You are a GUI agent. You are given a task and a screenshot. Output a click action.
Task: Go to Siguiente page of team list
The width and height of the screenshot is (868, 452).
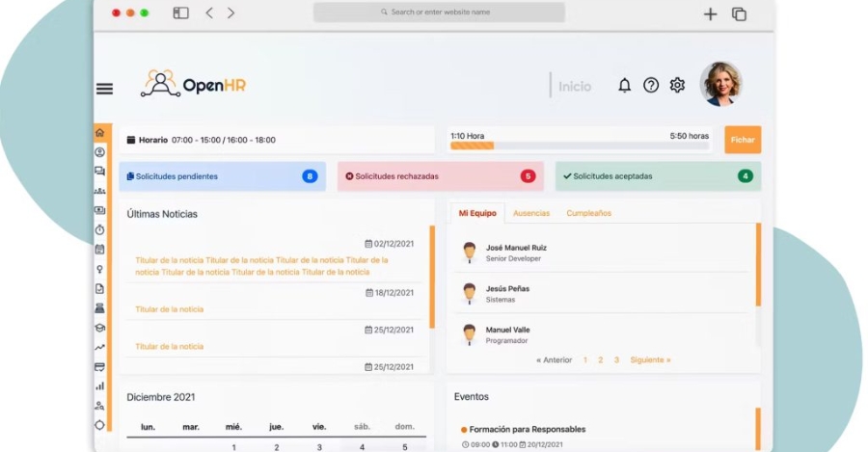coord(650,360)
